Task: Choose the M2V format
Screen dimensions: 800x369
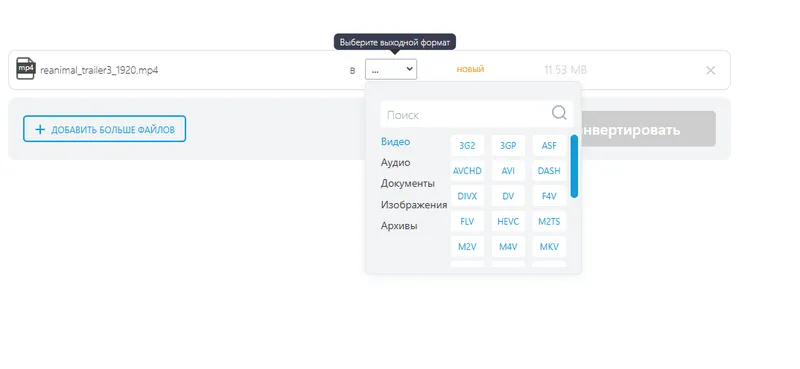Action: [x=467, y=247]
